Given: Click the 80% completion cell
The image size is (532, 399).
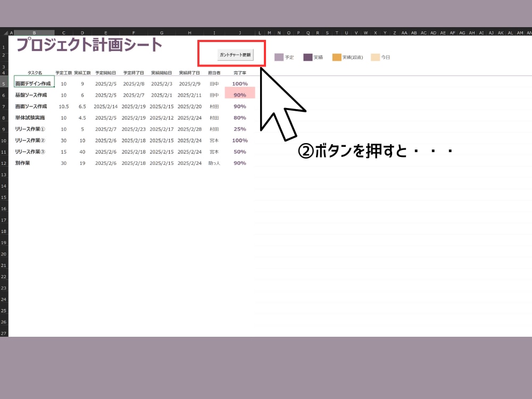Looking at the screenshot, I should click(240, 118).
